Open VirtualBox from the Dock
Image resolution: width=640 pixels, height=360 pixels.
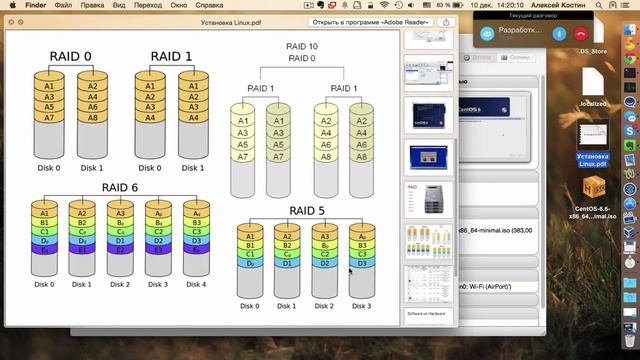coord(630,232)
